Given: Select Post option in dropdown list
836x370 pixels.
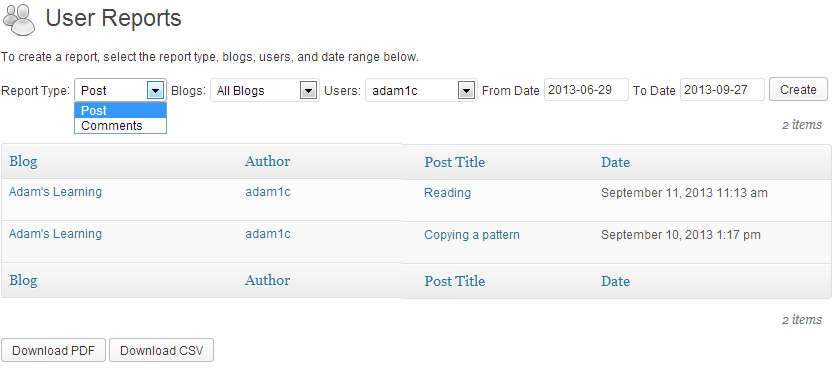Looking at the screenshot, I should 120,110.
